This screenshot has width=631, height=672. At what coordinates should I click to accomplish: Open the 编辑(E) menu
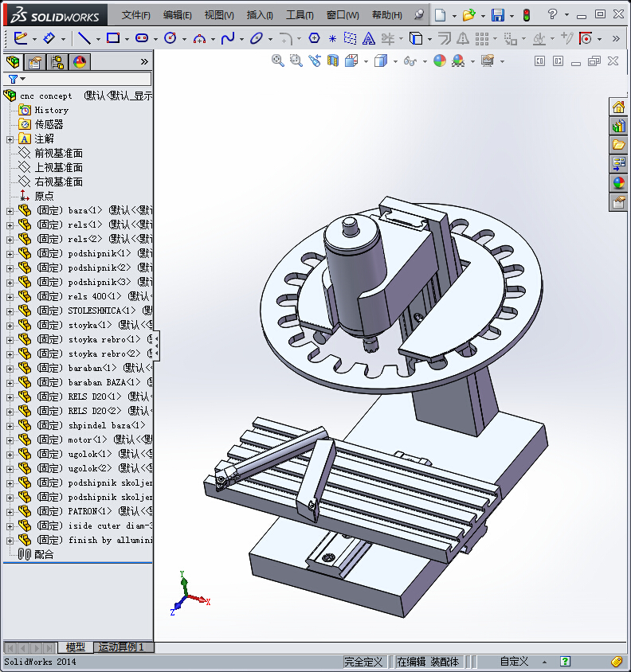(178, 15)
